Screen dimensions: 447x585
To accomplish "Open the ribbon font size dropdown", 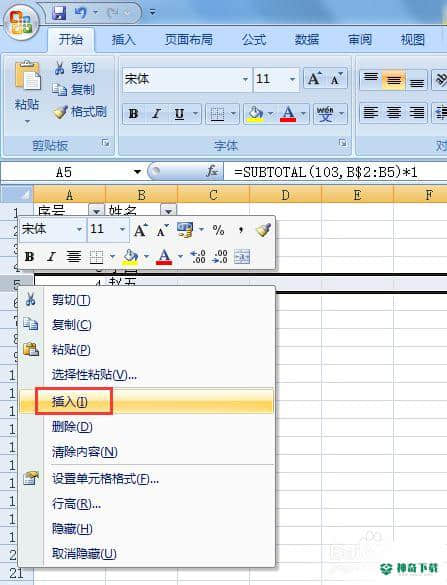I will pyautogui.click(x=293, y=79).
